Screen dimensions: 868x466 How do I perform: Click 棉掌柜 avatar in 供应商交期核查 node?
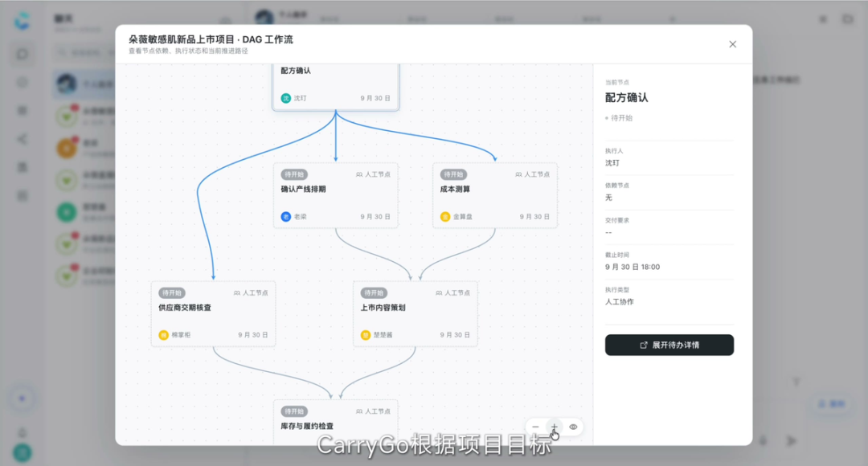(163, 335)
